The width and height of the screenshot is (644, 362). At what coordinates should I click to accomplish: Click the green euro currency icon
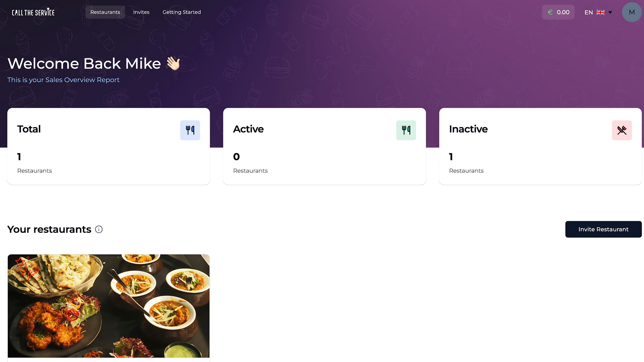pos(550,12)
